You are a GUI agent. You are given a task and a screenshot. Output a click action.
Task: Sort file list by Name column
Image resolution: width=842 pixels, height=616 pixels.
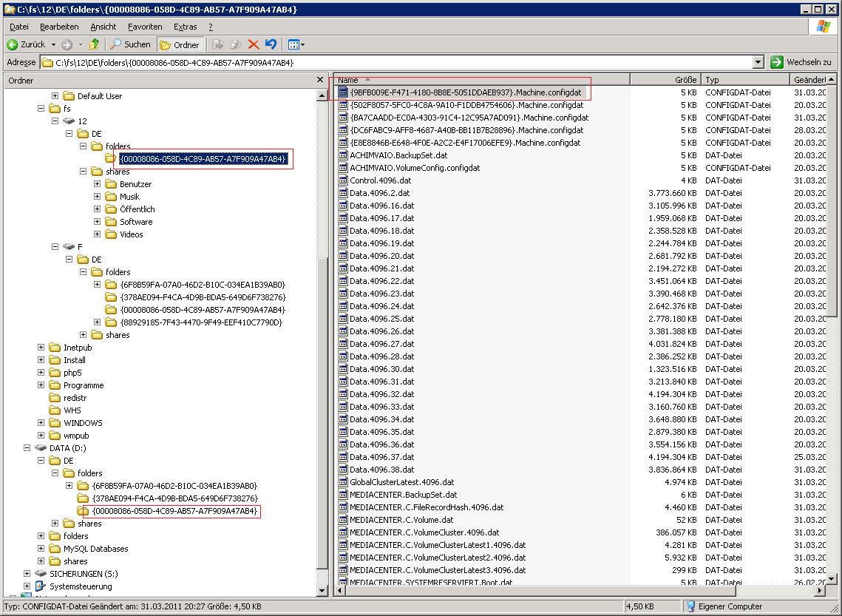(x=482, y=79)
